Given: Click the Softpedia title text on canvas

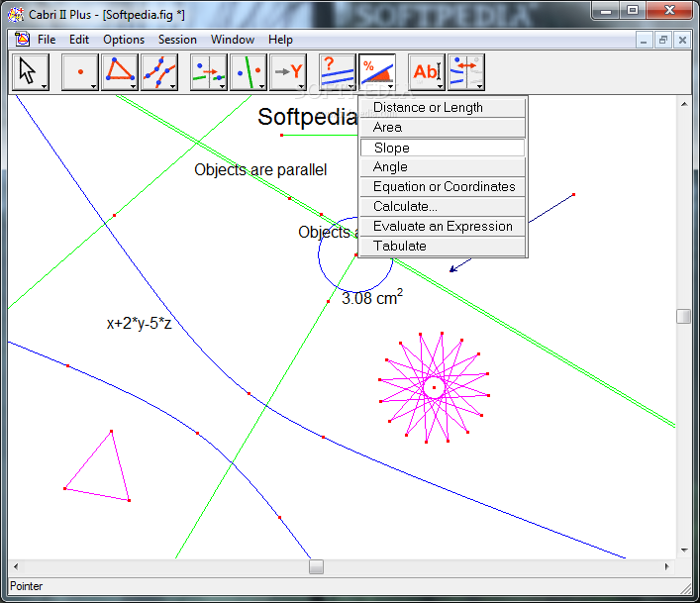Looking at the screenshot, I should (x=308, y=117).
